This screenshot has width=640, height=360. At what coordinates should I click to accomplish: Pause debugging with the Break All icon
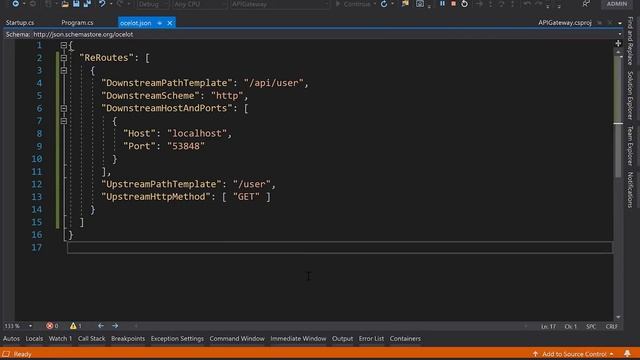(x=442, y=4)
